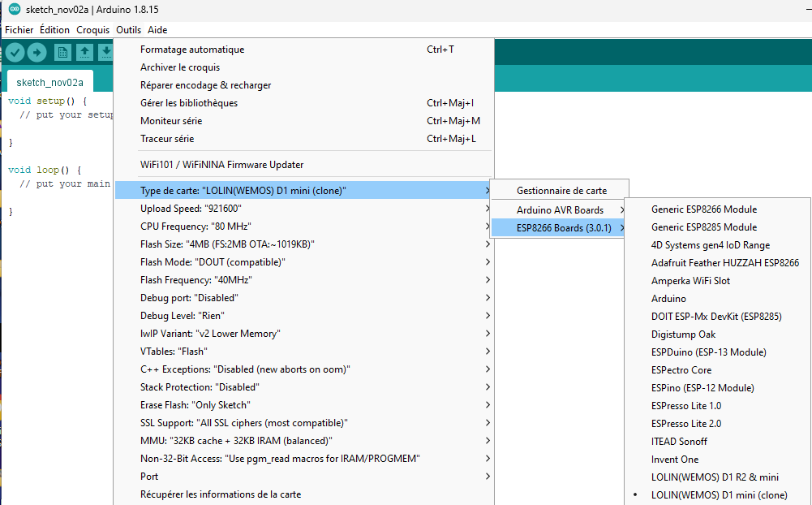812x505 pixels.
Task: Select the Arduino board entry
Action: (717, 299)
